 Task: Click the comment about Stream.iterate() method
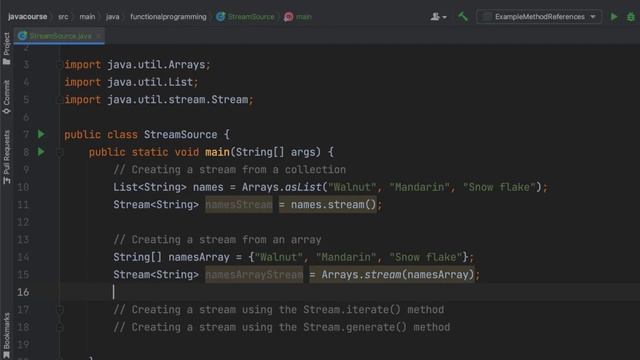click(279, 309)
